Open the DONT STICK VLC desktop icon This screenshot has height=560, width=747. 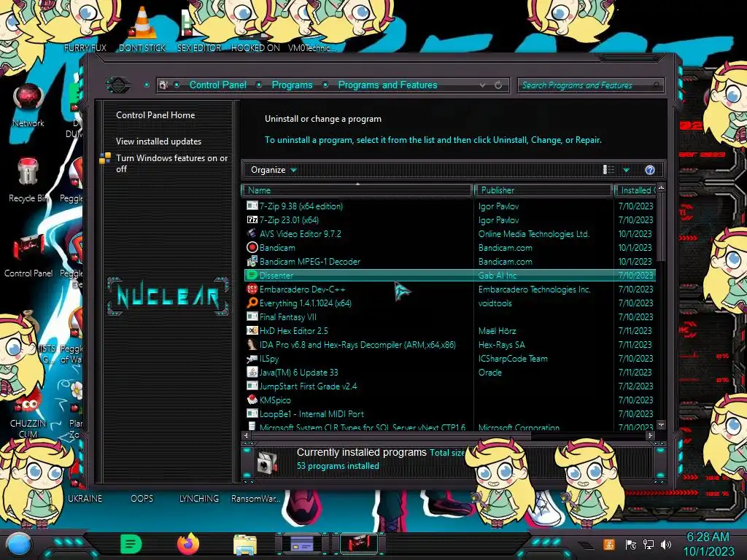click(x=142, y=28)
